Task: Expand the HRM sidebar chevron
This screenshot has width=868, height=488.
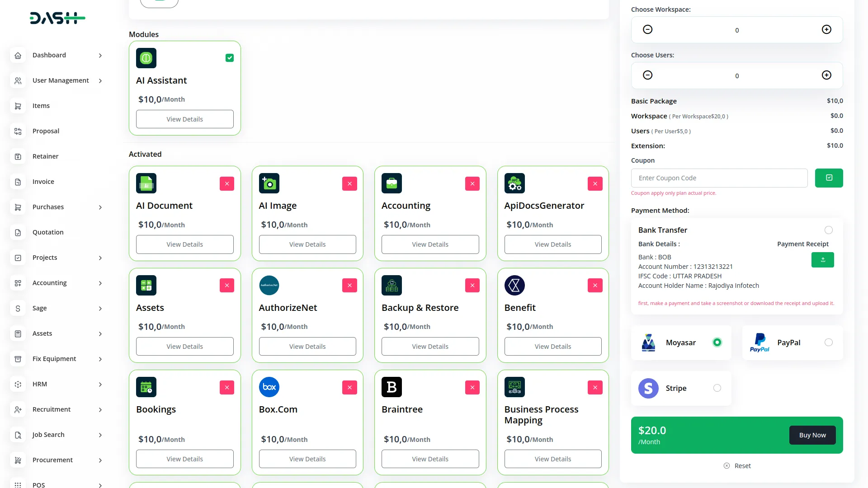Action: (100, 385)
